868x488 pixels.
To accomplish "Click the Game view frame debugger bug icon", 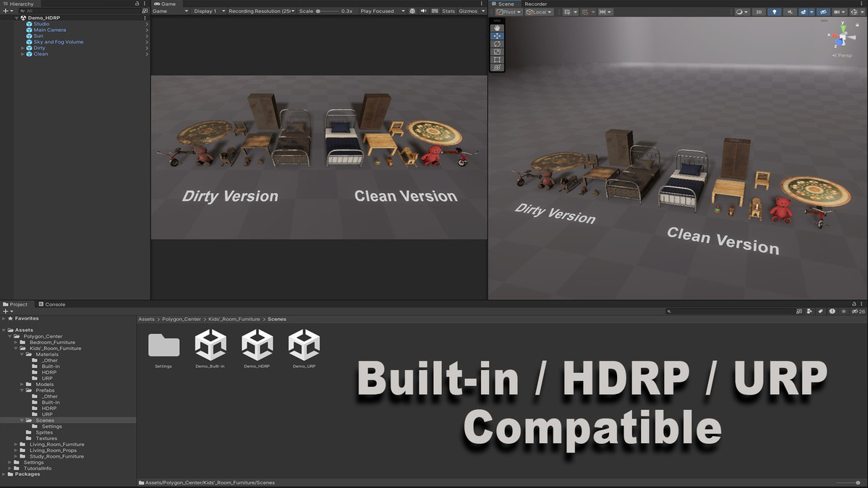I will coord(412,11).
